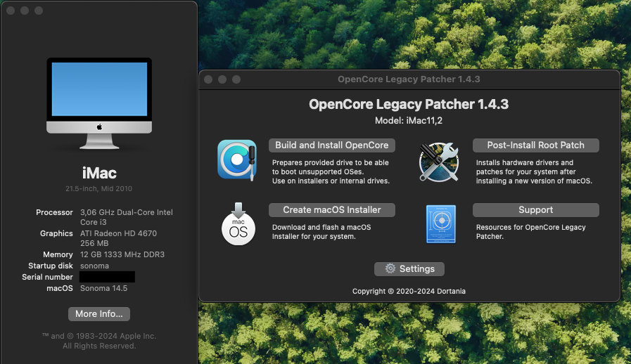Click the 'macOS' label in About This Mac

[60, 288]
